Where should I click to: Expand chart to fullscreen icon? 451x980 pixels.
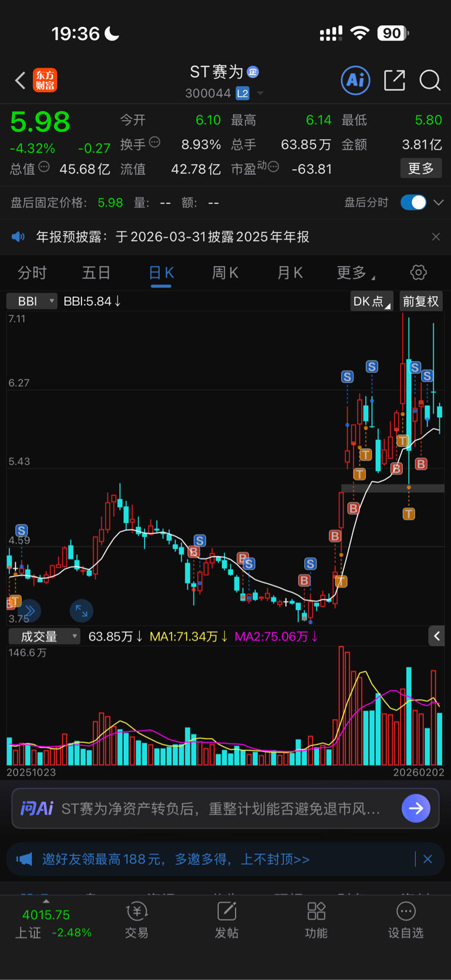(x=82, y=611)
